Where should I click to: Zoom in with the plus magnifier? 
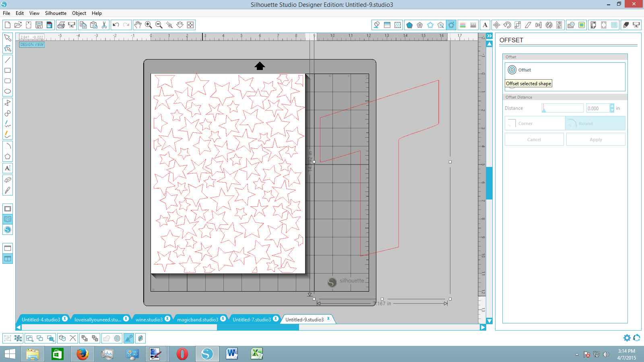tap(149, 25)
